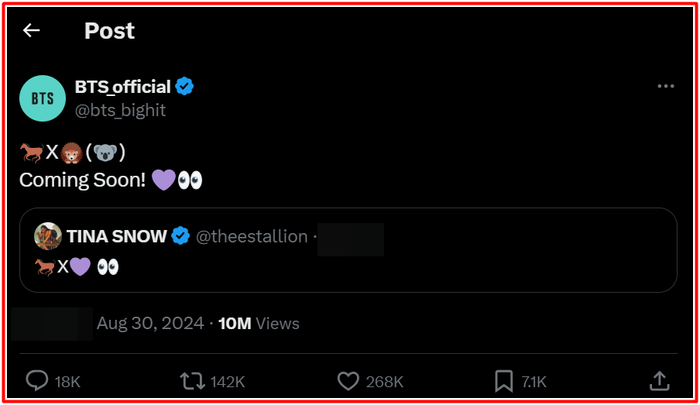
Task: Click the reply speech bubble icon
Action: pos(37,380)
